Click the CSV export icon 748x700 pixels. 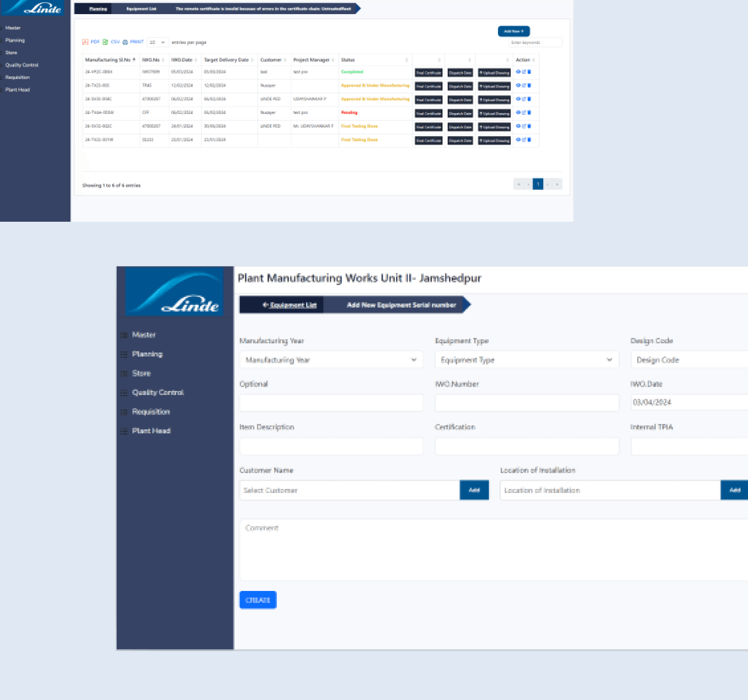[105, 42]
